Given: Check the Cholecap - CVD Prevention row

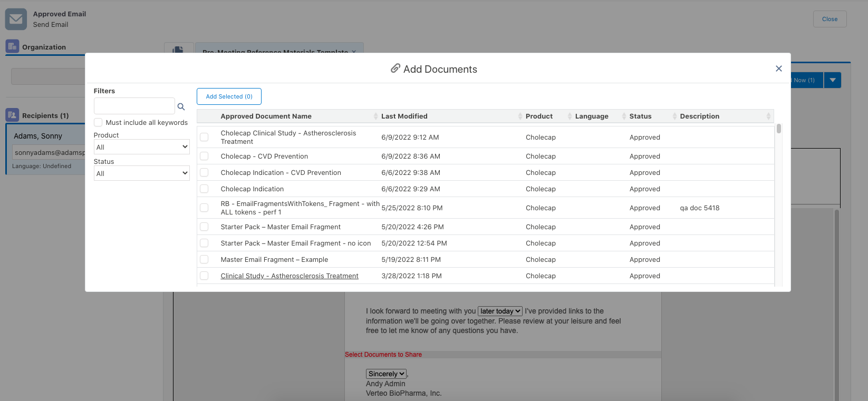Looking at the screenshot, I should tap(204, 157).
